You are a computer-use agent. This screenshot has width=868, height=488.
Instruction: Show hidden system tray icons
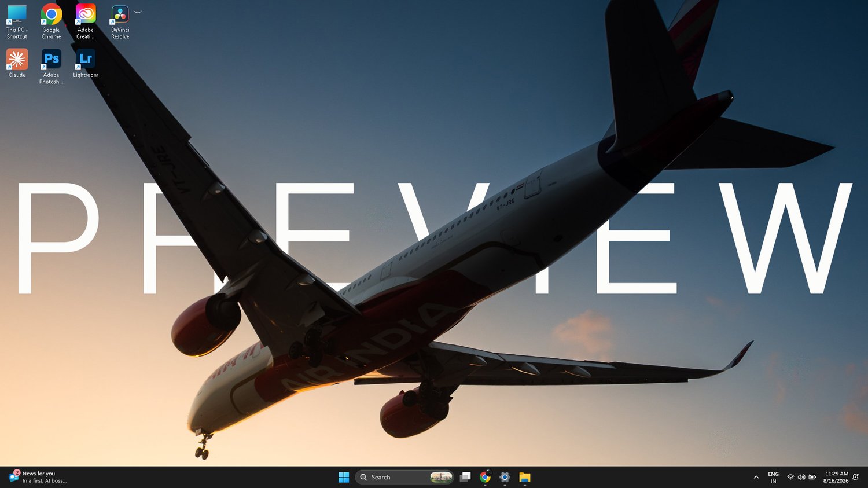756,477
